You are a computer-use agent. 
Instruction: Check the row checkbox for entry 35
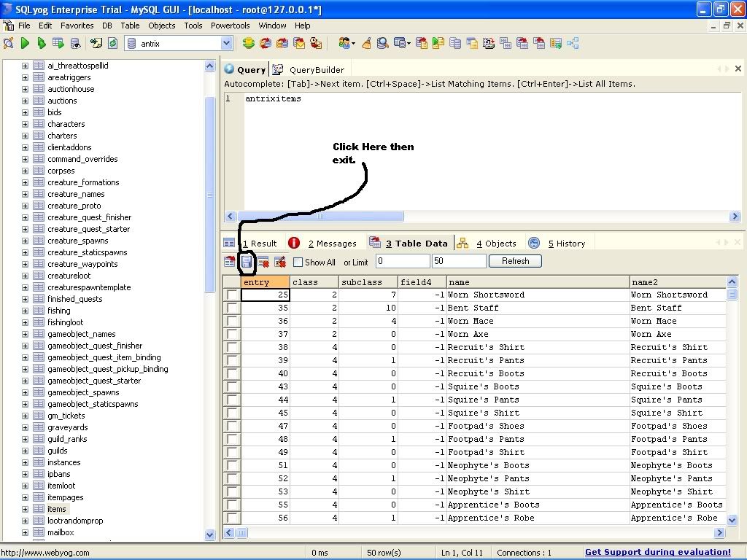232,308
